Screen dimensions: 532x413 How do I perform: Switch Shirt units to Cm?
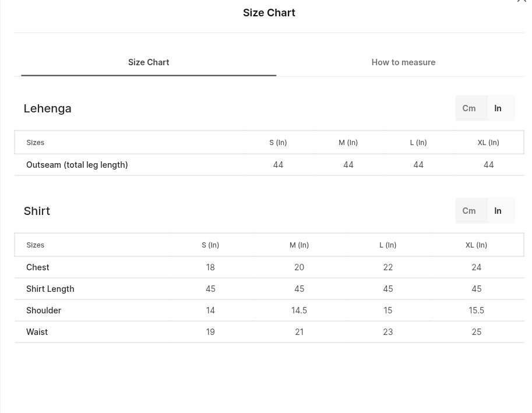[x=469, y=211]
